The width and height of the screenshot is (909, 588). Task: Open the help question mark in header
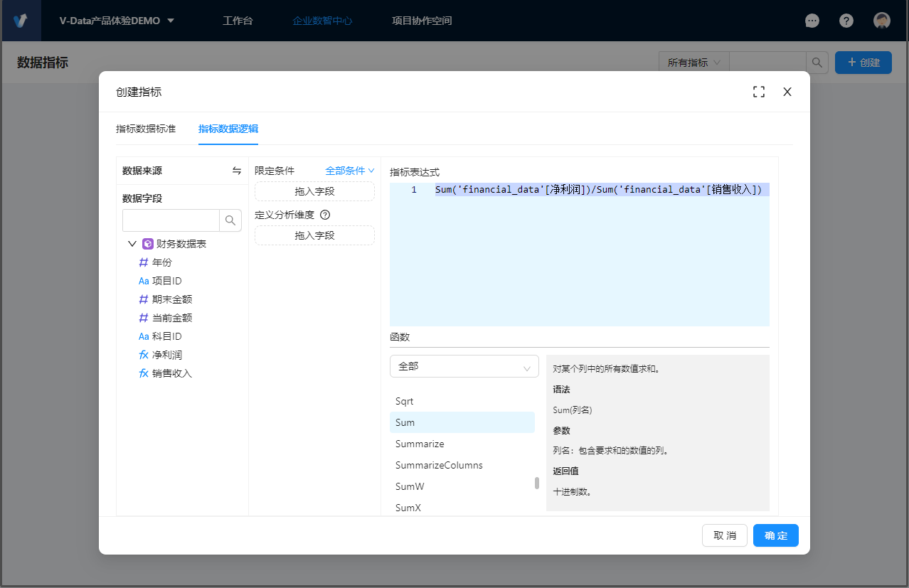[846, 21]
